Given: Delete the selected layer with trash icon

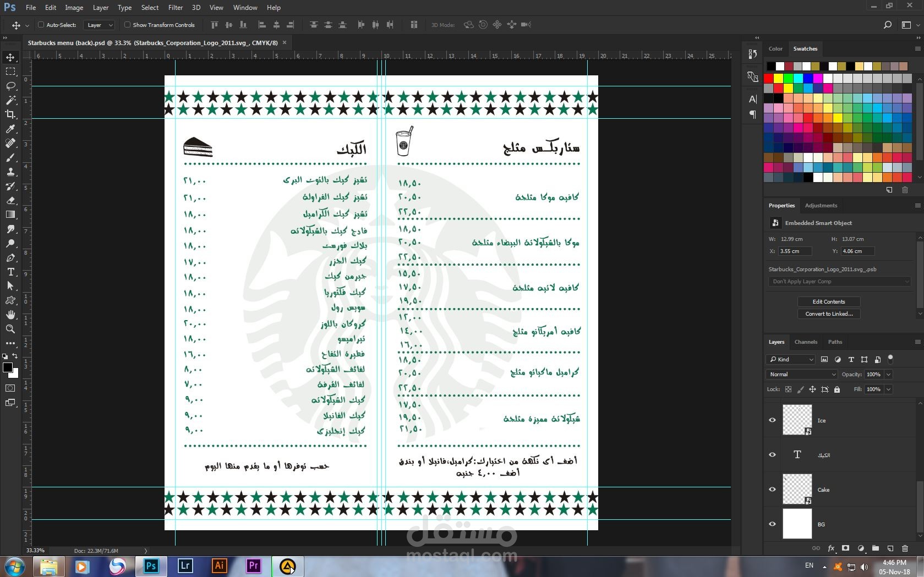Looking at the screenshot, I should point(905,548).
